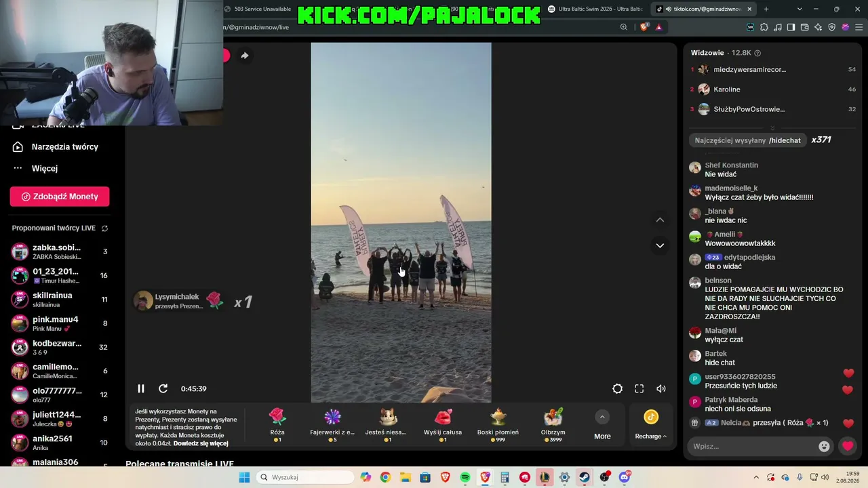Open kodbezwar... live creator

60,347
